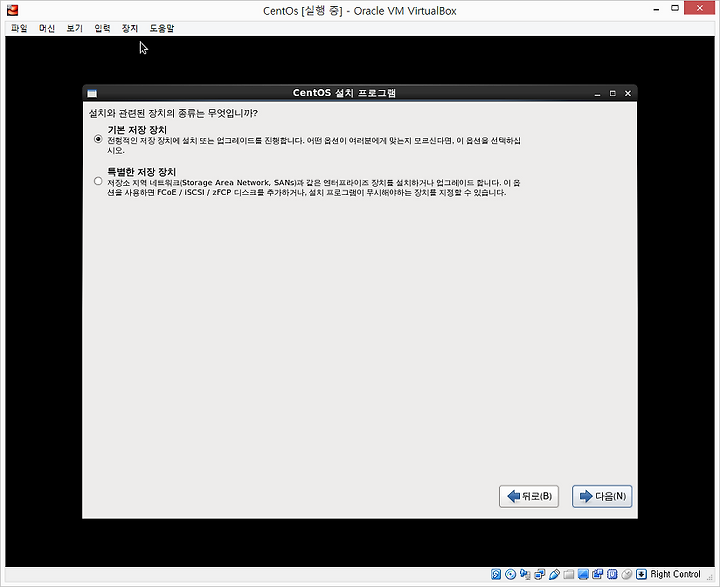Minimize the CentOS installer inner window
The width and height of the screenshot is (720, 587).
597,94
